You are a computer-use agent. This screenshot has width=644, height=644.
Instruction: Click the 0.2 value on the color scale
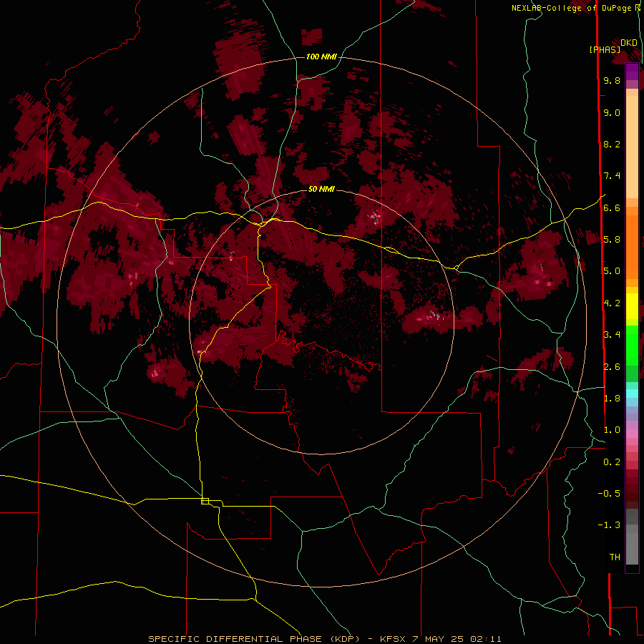pyautogui.click(x=612, y=462)
